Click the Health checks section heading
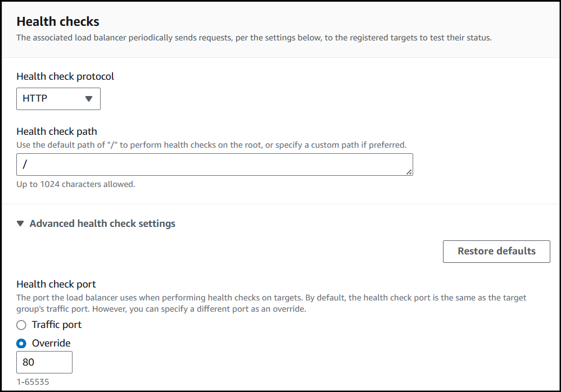 [x=58, y=22]
